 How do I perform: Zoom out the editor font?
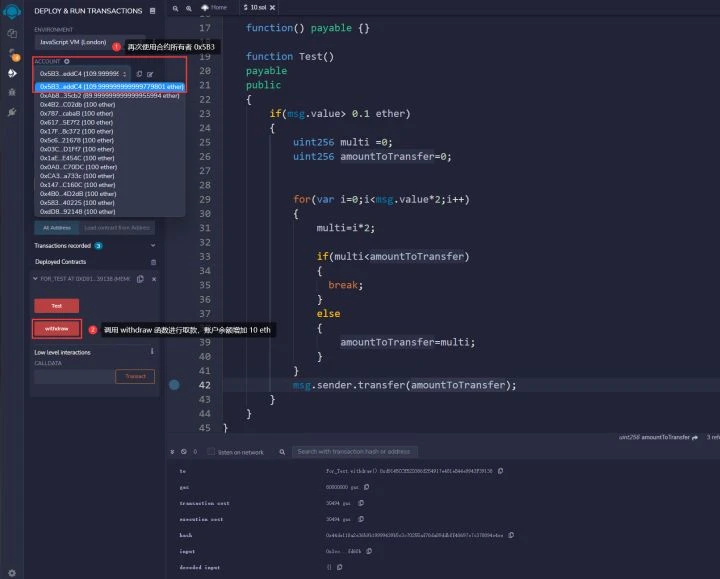pyautogui.click(x=175, y=8)
